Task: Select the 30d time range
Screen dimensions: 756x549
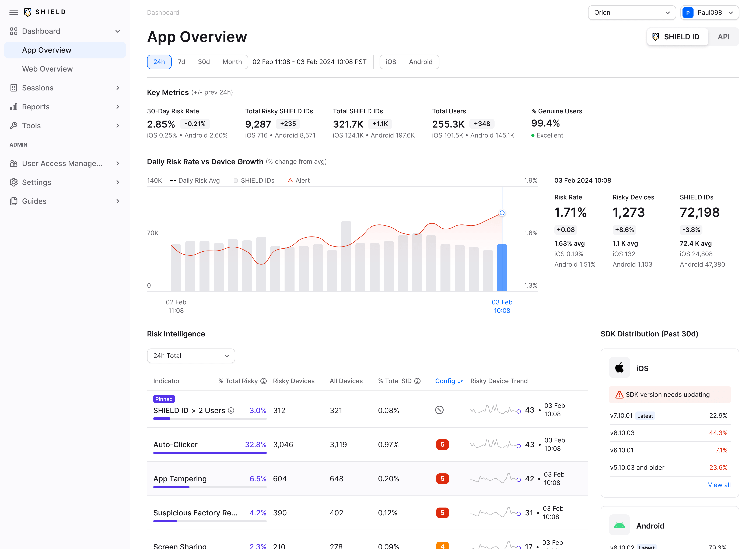Action: [x=204, y=62]
